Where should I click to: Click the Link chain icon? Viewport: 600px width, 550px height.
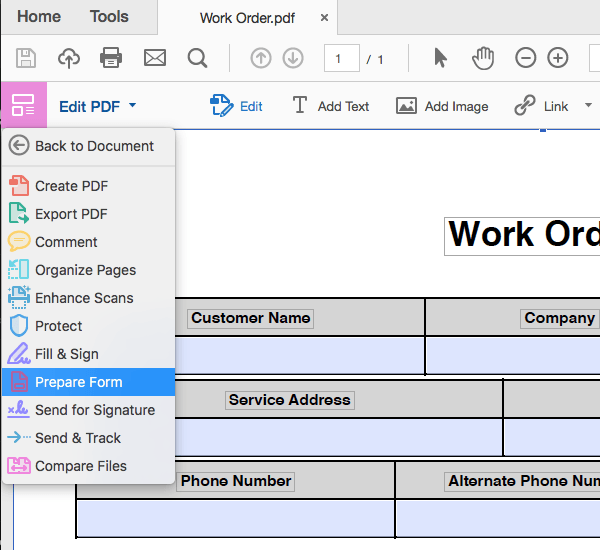coord(525,105)
